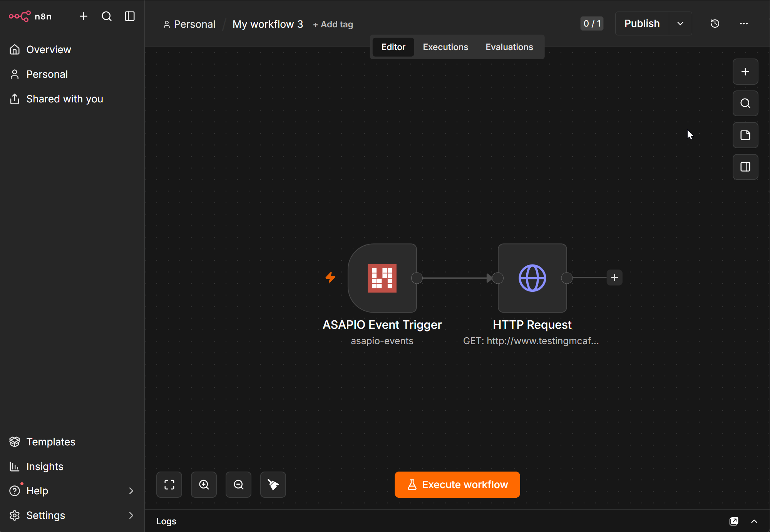Click HTTP Request node label
Screen dimensions: 770x532
pos(532,325)
